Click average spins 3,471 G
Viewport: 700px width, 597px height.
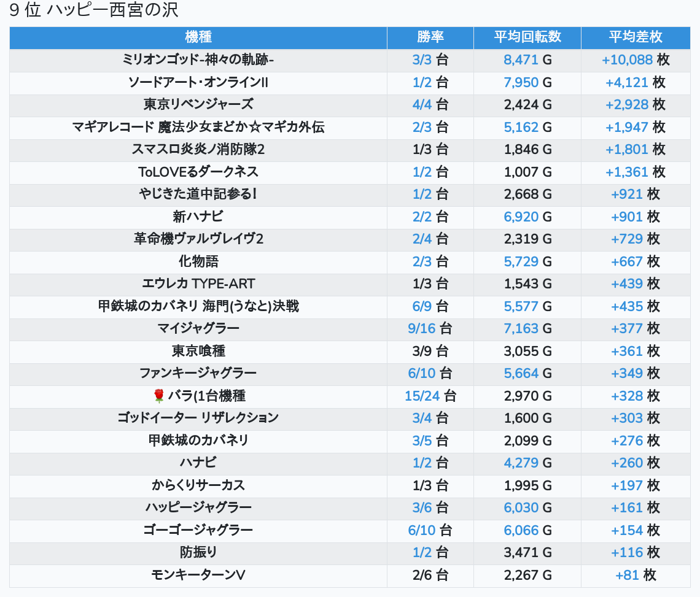(x=527, y=552)
